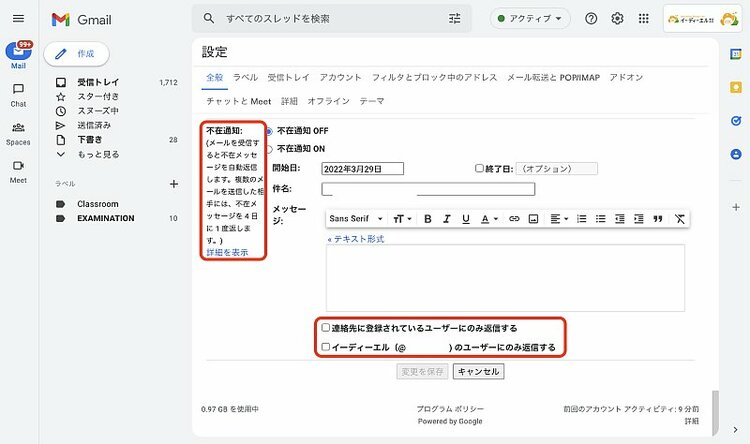The image size is (750, 444).
Task: Expand the side panel chevron
Action: [735, 430]
